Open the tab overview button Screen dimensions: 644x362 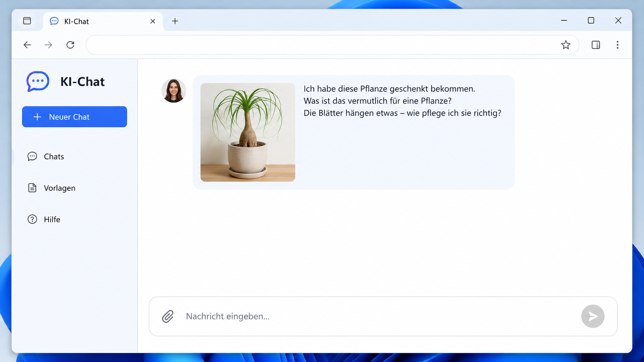27,21
